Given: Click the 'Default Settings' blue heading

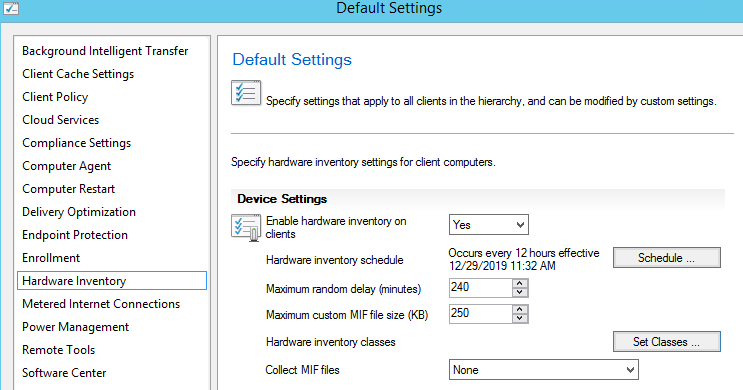Looking at the screenshot, I should click(292, 60).
